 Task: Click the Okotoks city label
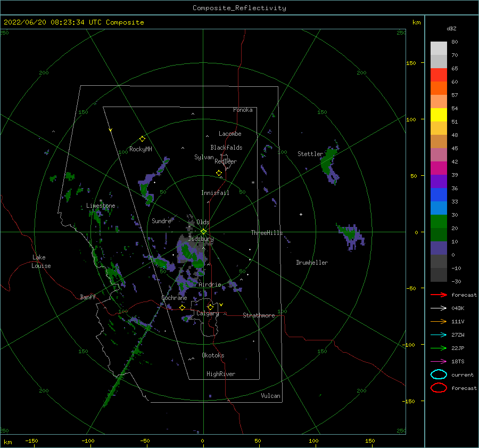[x=213, y=355]
